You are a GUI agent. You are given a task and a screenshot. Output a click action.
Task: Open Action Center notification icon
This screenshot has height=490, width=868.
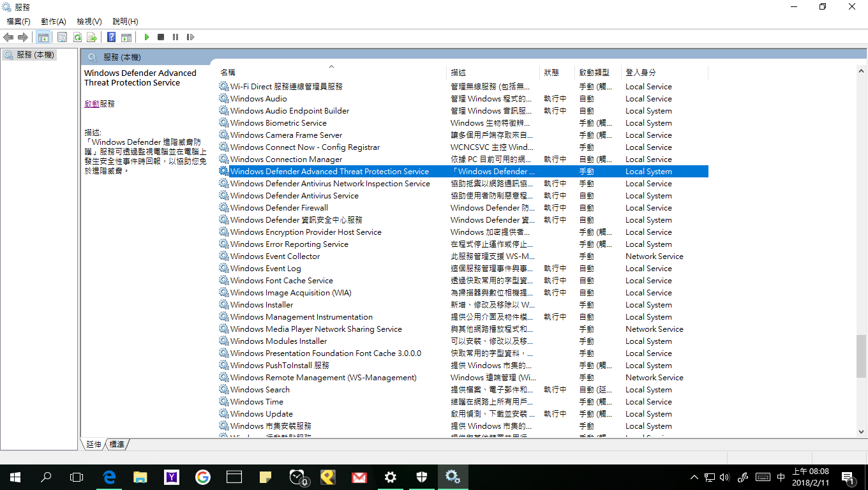tap(849, 477)
